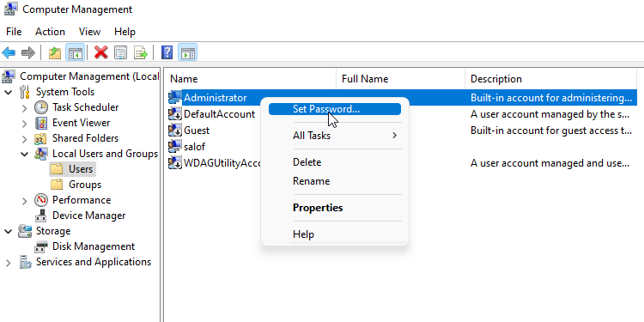The height and width of the screenshot is (322, 644).
Task: Click the DefaultAccount user icon
Action: coord(174,114)
